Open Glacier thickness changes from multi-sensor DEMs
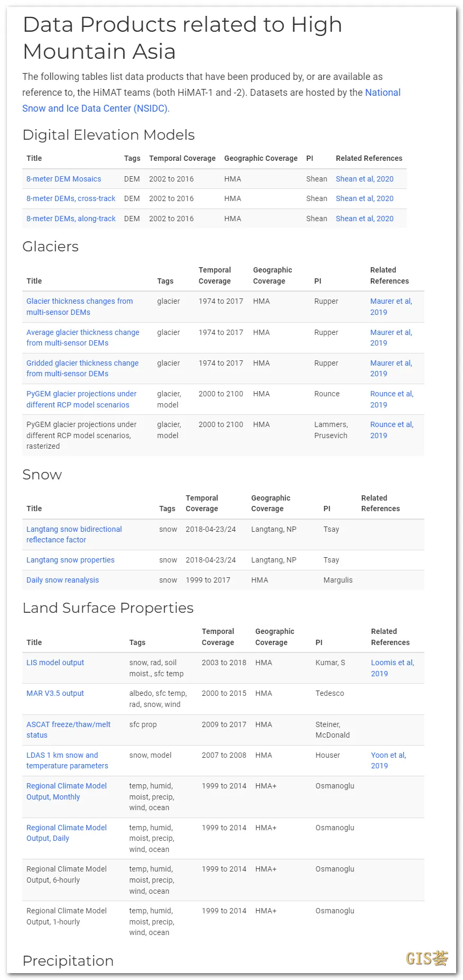The height and width of the screenshot is (980, 463). click(79, 306)
